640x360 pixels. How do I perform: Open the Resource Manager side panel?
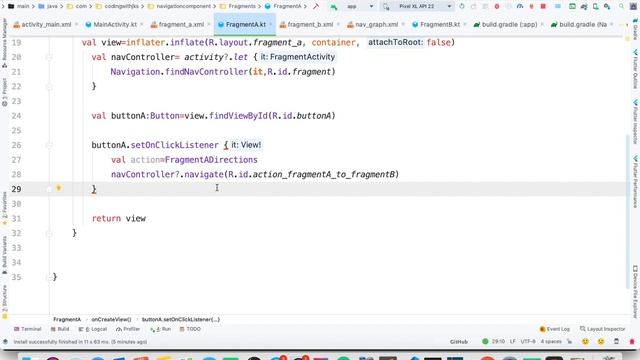(x=4, y=43)
